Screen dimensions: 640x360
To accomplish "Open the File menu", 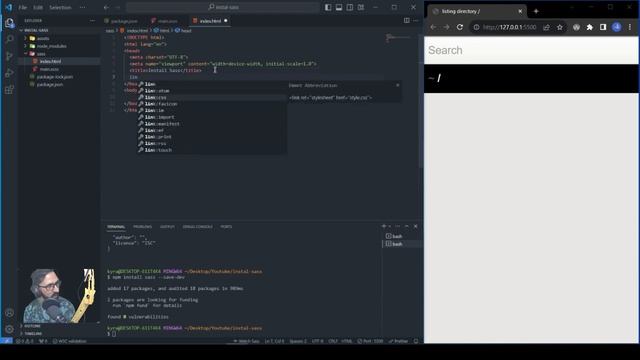I will click(x=22, y=7).
